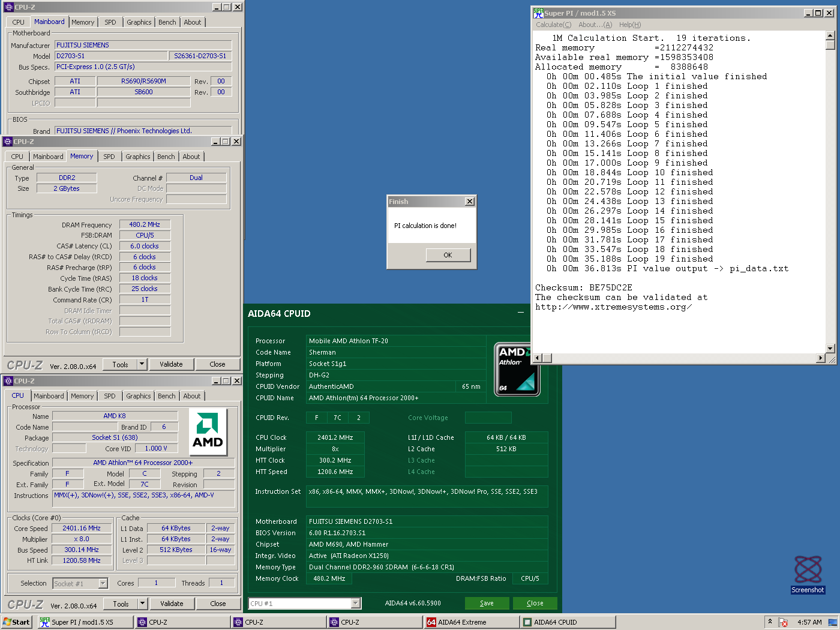This screenshot has width=840, height=630.
Task: Click Validate in CPU-Z Memory window
Action: coord(171,364)
